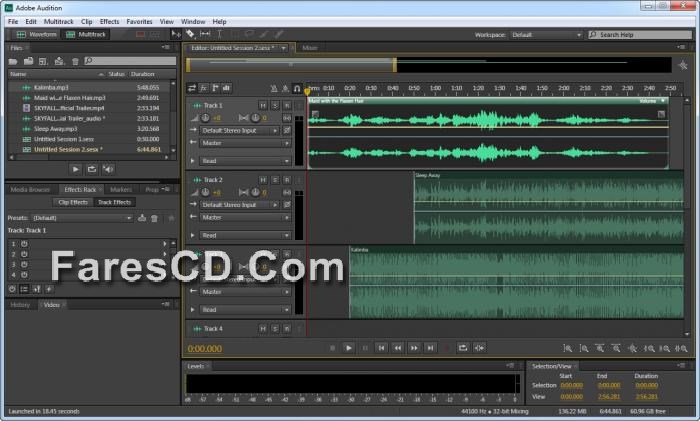Click Move Playhead to Previous button
Viewport: 700px width, 421px height.
pyautogui.click(x=381, y=348)
